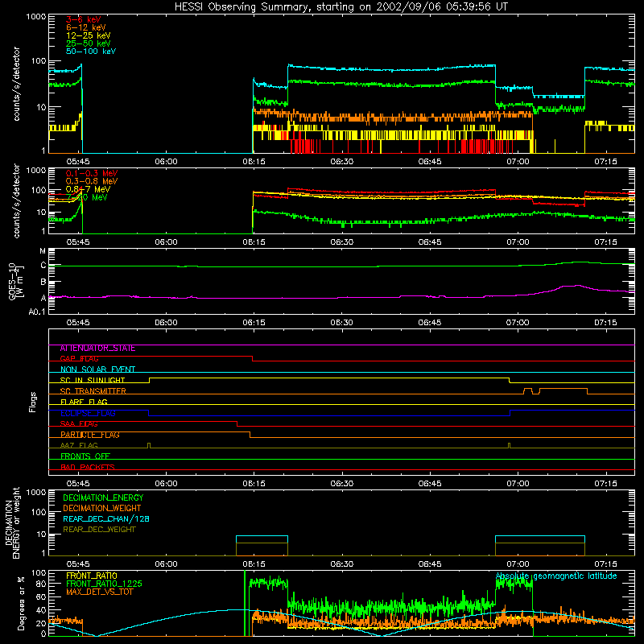Select the B class label on GOES axis
The height and width of the screenshot is (644, 644).
coord(43,283)
